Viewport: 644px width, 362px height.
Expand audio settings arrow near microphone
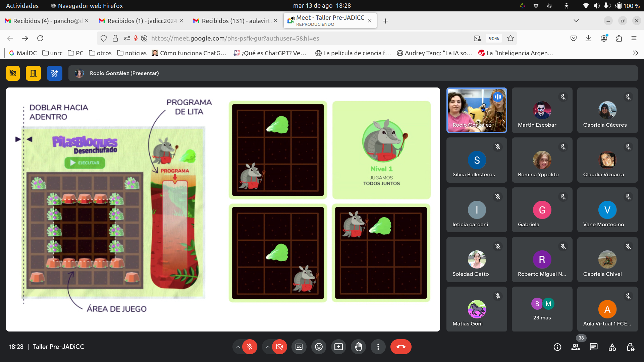tap(238, 347)
